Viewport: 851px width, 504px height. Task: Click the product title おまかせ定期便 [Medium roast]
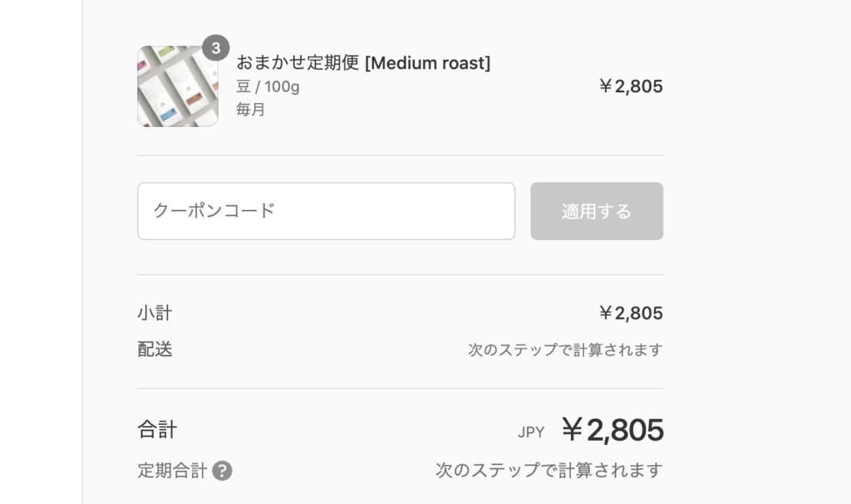pos(363,63)
